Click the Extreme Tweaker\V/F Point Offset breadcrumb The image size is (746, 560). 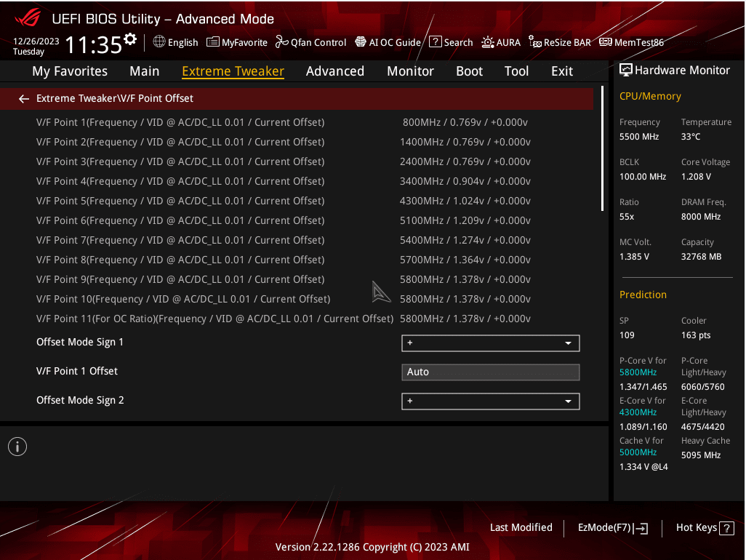click(x=115, y=98)
